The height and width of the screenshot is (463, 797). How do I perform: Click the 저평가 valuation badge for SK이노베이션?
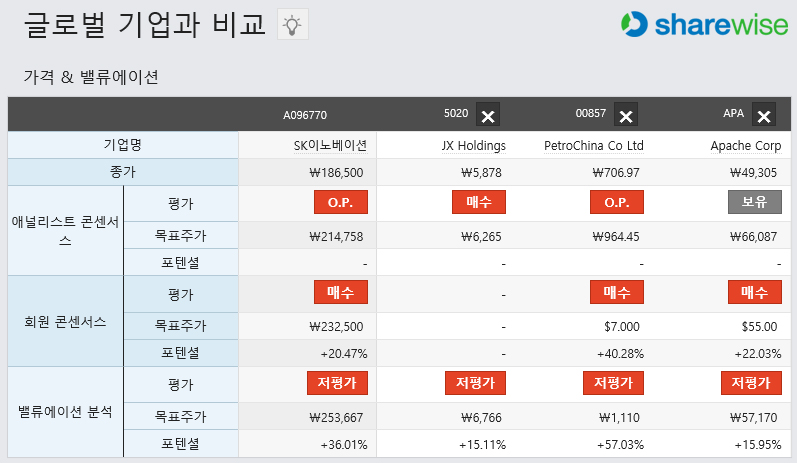(x=337, y=383)
